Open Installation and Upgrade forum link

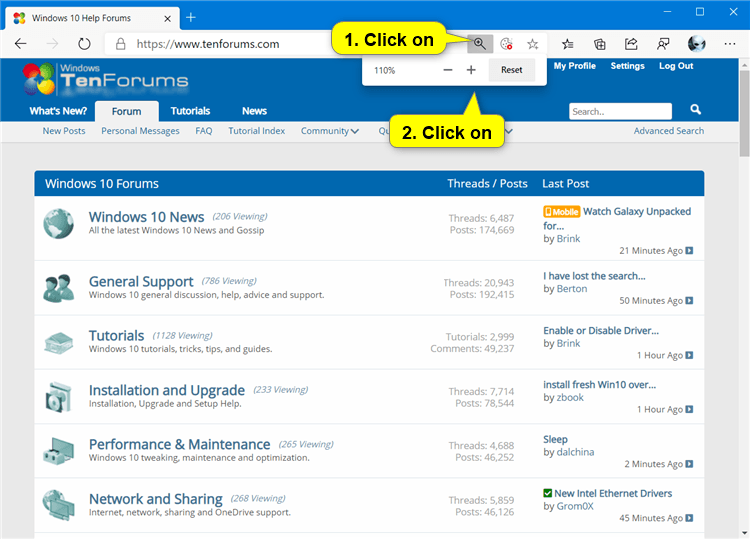point(167,390)
